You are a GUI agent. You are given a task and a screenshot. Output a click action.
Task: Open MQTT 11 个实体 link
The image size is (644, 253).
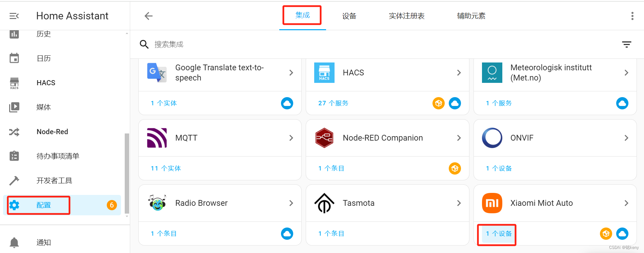tap(166, 168)
